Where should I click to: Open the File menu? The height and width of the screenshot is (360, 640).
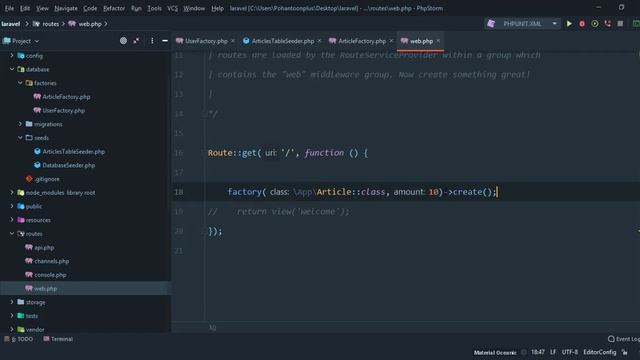[x=9, y=8]
